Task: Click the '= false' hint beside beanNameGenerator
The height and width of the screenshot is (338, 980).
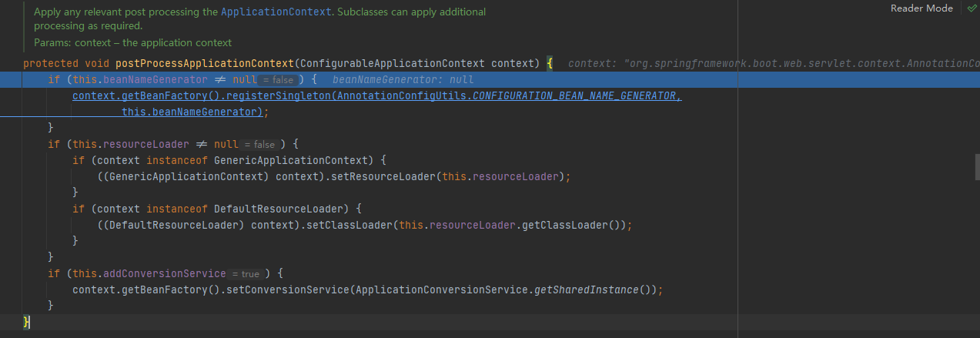Action: (x=276, y=80)
